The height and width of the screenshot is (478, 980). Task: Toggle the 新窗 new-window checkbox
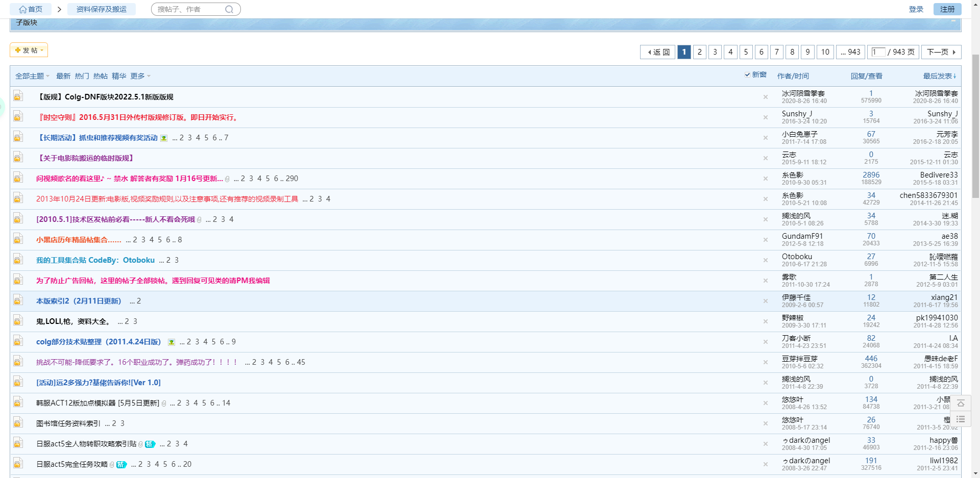[747, 75]
